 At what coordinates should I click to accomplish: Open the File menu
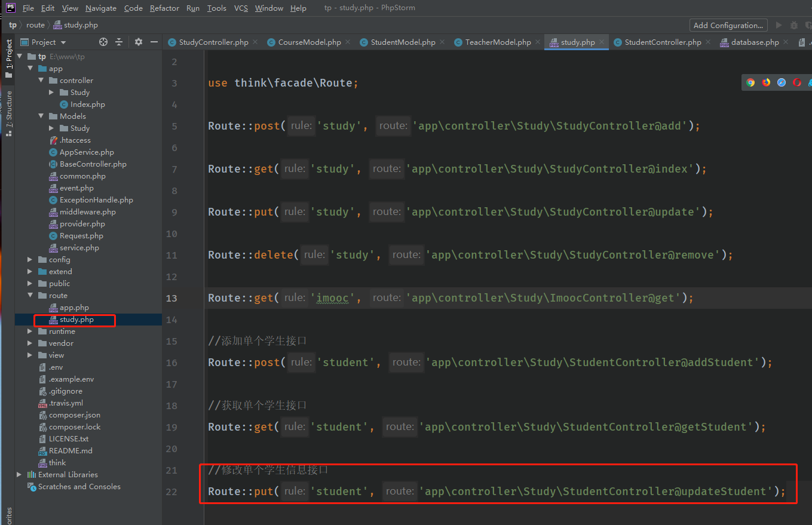pyautogui.click(x=28, y=8)
